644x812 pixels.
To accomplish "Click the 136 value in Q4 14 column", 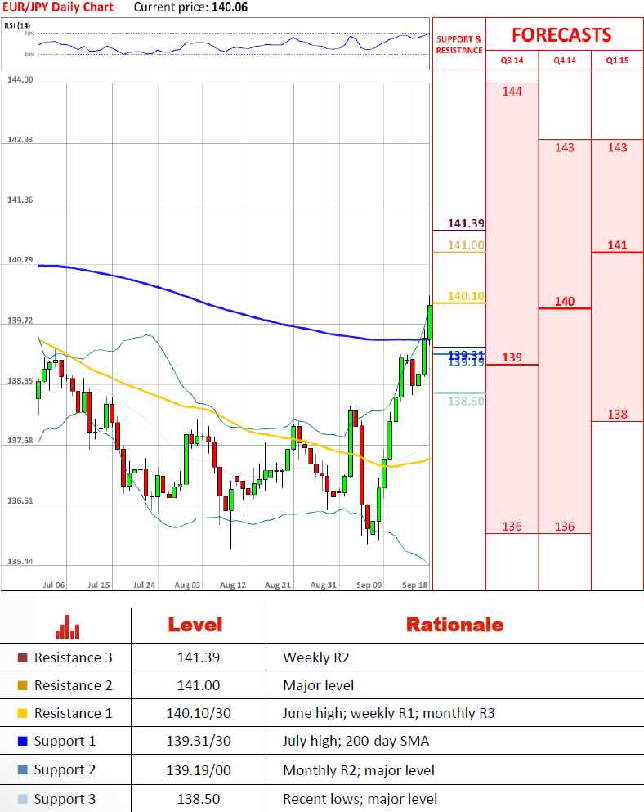I will (x=565, y=527).
